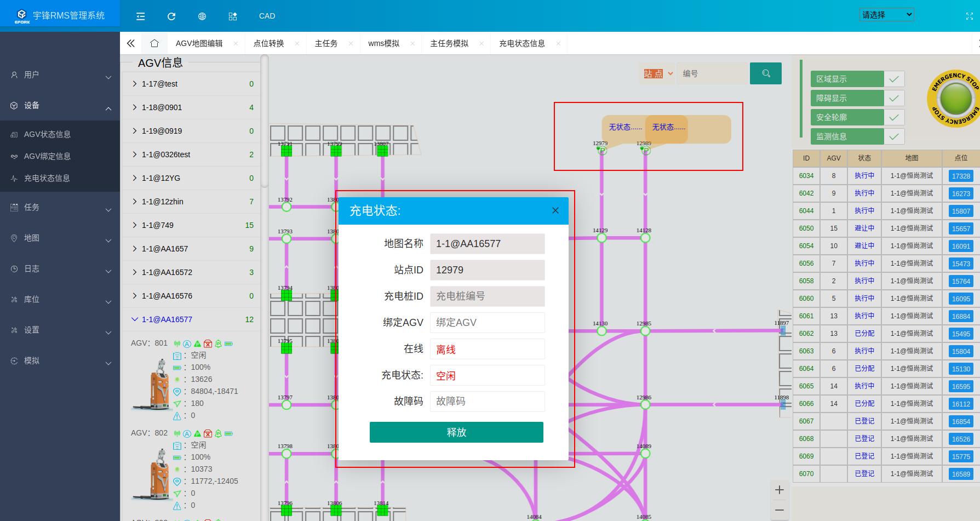Expand the 任务 sidebar menu
The width and height of the screenshot is (980, 521).
(x=60, y=208)
